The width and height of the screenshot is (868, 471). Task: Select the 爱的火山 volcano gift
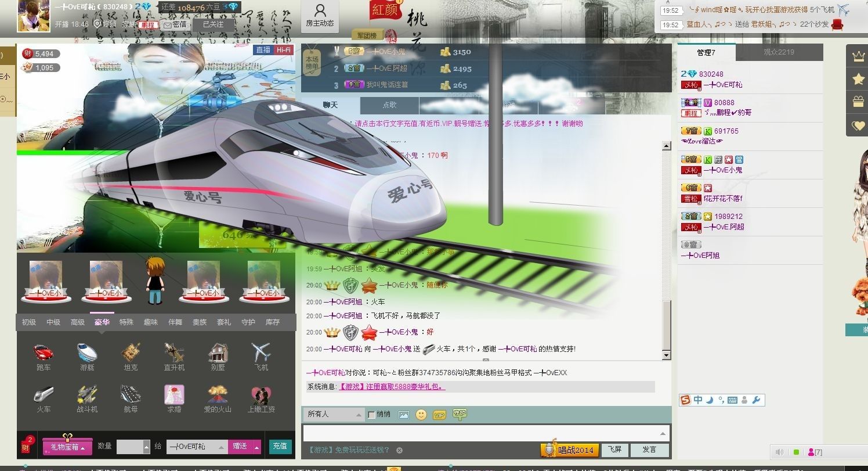tap(218, 399)
